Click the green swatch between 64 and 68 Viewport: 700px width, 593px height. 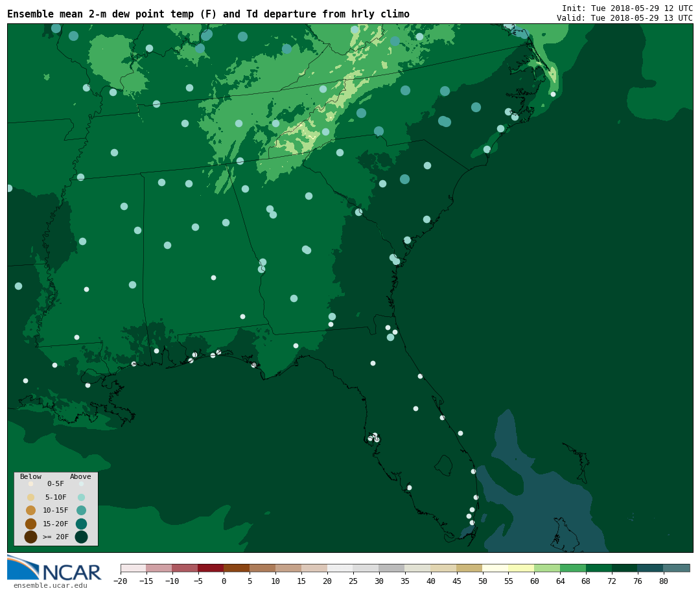[x=573, y=568]
